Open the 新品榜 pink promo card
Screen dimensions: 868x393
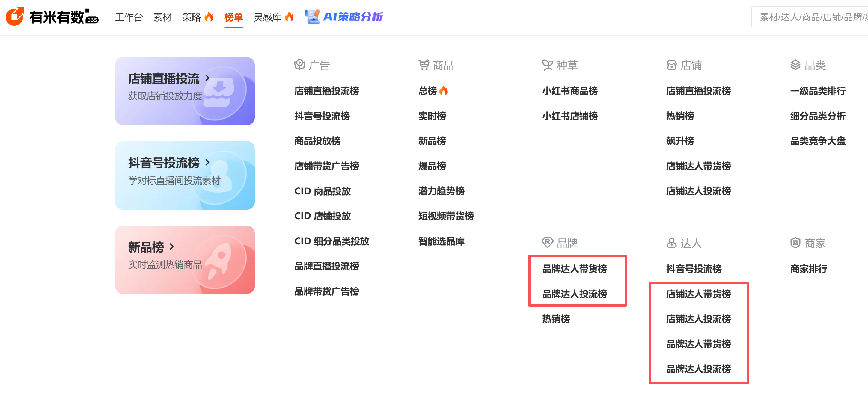[x=185, y=260]
